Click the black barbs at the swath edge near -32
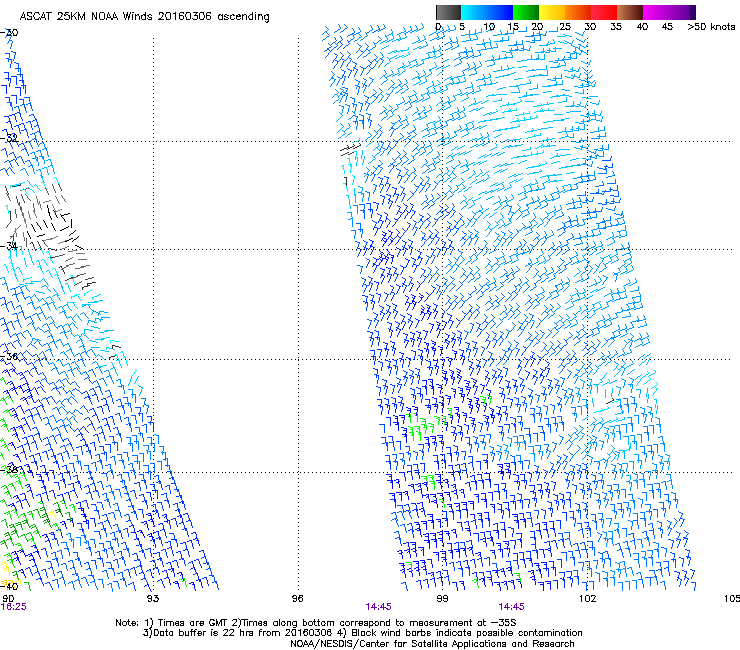 pos(350,150)
